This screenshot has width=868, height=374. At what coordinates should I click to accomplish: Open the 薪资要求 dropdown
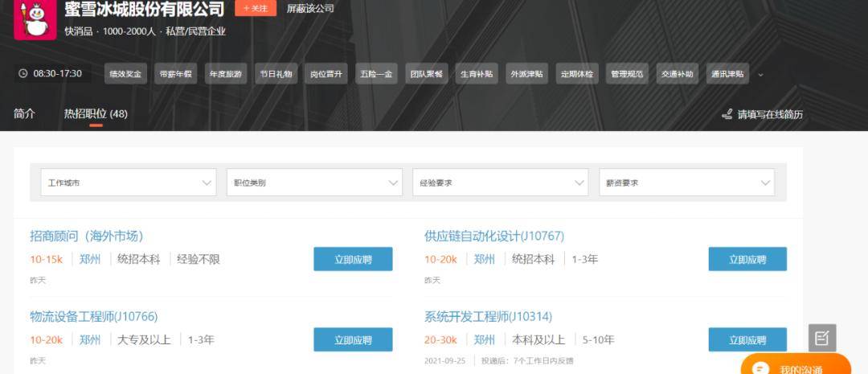[686, 183]
